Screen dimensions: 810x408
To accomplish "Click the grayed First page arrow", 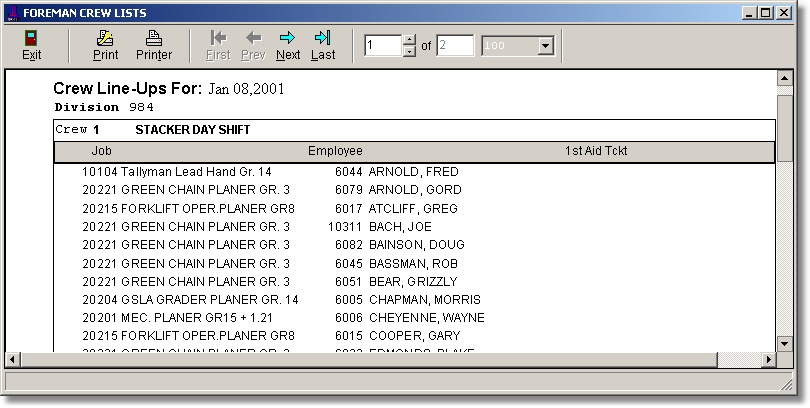I will 218,39.
